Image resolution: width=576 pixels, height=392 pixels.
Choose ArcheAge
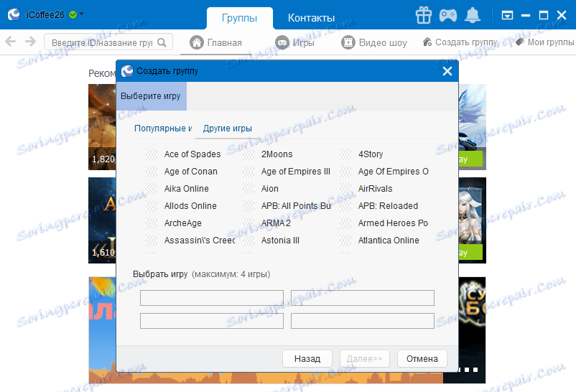click(x=182, y=223)
